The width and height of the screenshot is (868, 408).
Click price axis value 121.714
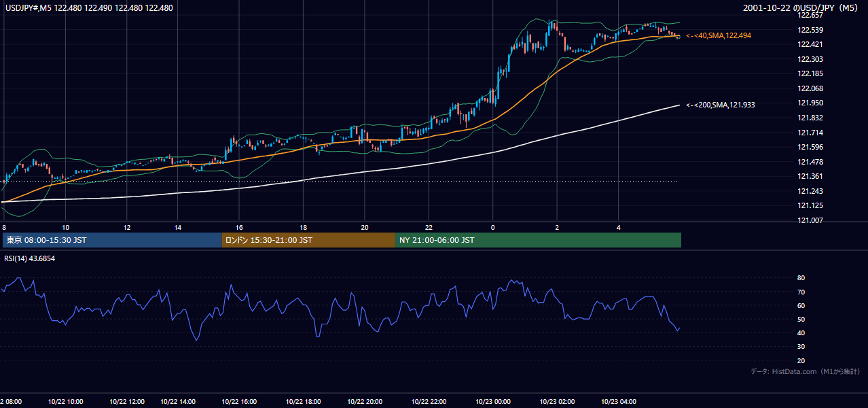point(810,133)
